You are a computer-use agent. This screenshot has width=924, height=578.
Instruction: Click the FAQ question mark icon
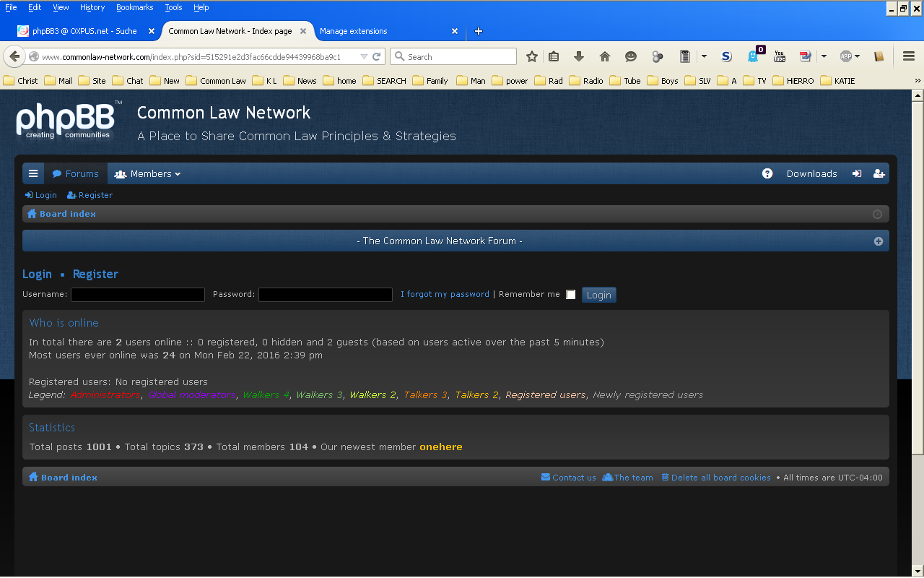767,174
